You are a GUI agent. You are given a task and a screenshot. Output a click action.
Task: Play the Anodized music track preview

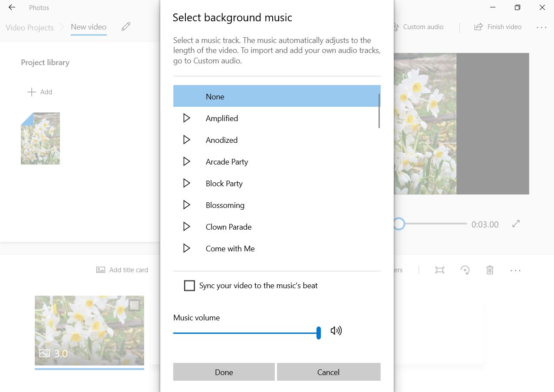click(187, 140)
